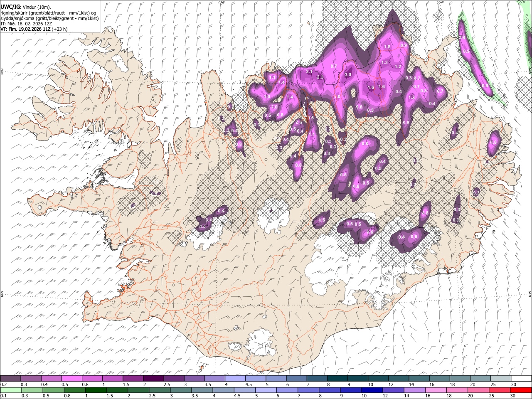The image size is (532, 399).
Task: Select lower legend swatch between 1 and 1.5
Action: (96, 390)
